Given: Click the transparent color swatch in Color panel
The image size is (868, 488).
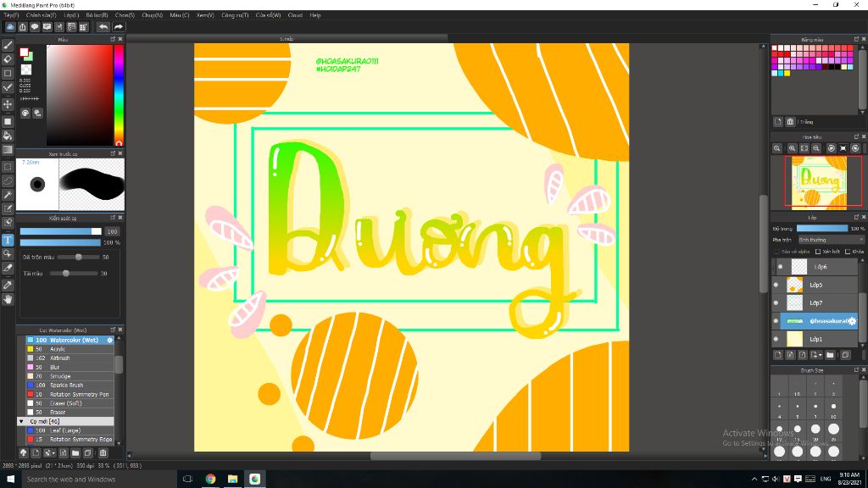Looking at the screenshot, I should [26, 69].
